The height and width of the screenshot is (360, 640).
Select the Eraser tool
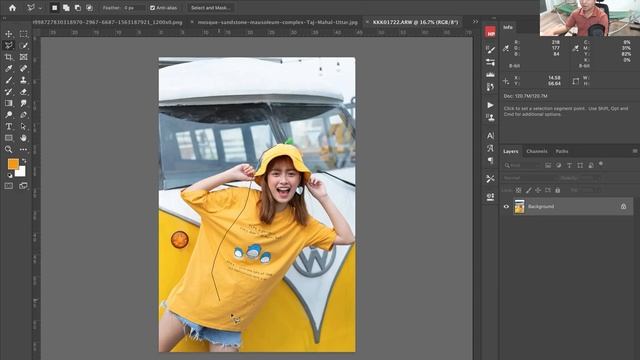point(23,92)
